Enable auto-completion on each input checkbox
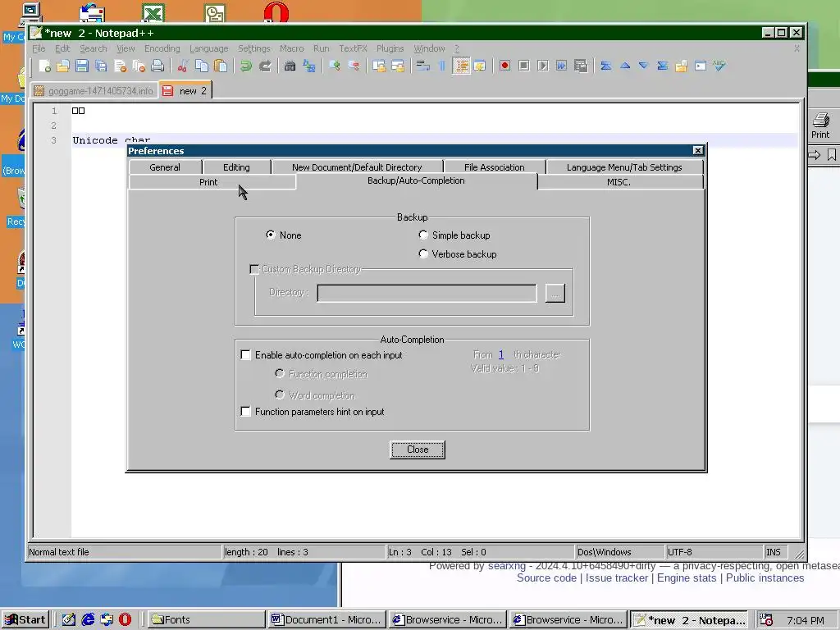 [x=245, y=354]
